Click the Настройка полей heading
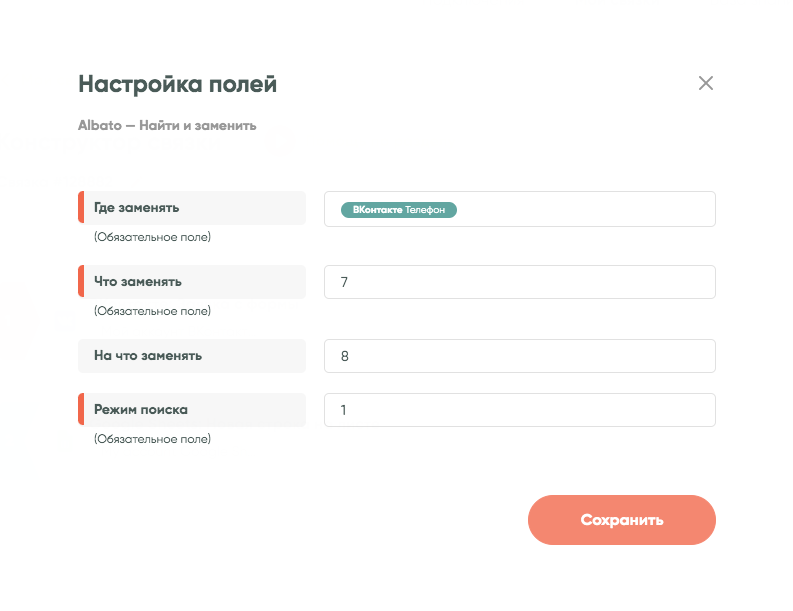 (177, 85)
